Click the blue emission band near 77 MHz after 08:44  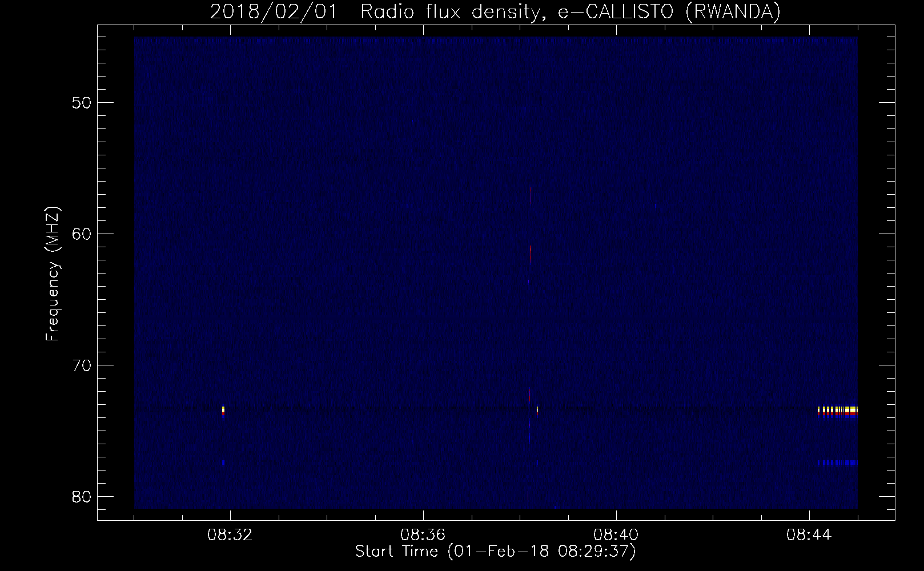[838, 463]
